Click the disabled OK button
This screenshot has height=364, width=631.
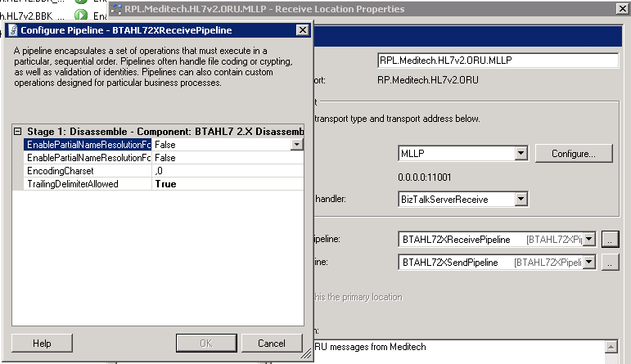coord(206,343)
